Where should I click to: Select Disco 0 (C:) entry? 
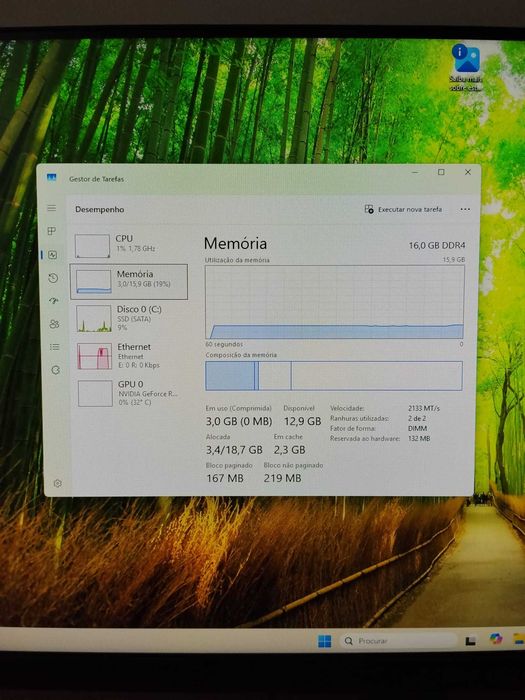click(129, 318)
